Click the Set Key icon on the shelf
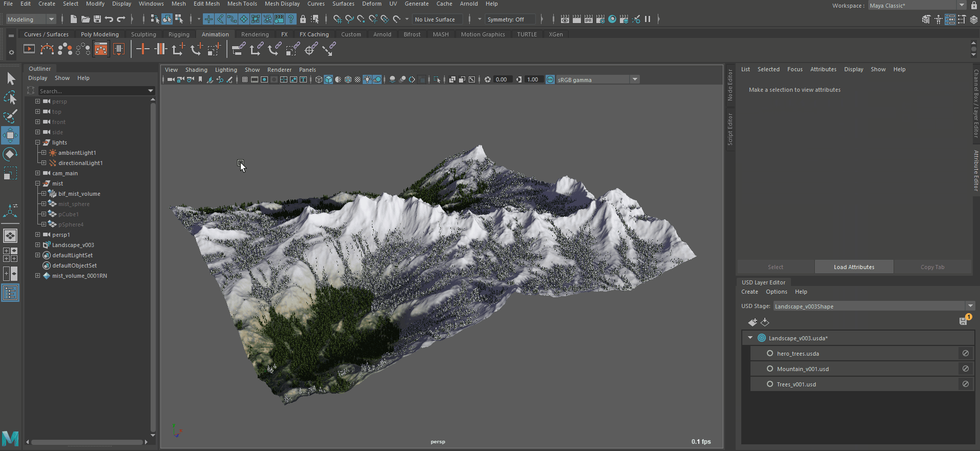Image resolution: width=980 pixels, height=451 pixels. 142,49
